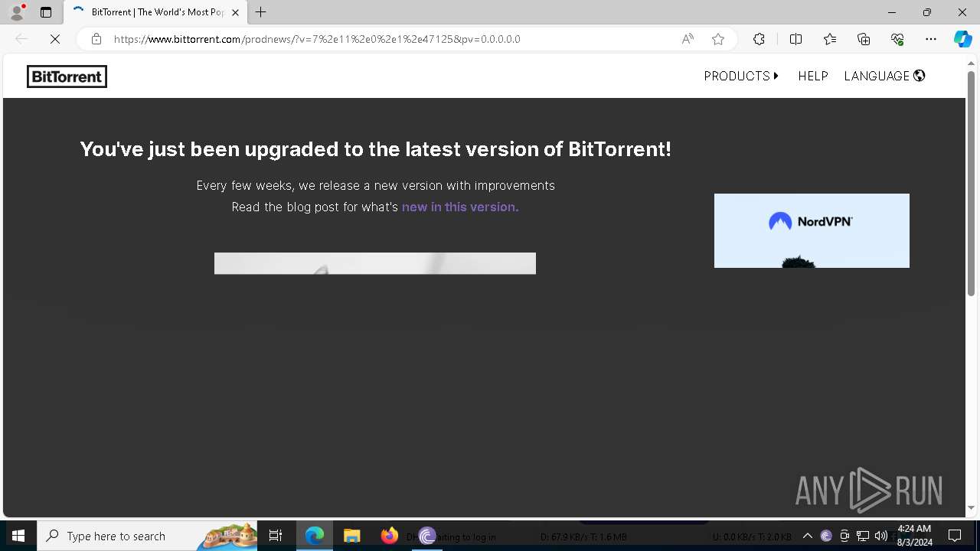Click the NordVPN advertisement banner
Viewport: 980px width, 551px height.
point(812,230)
